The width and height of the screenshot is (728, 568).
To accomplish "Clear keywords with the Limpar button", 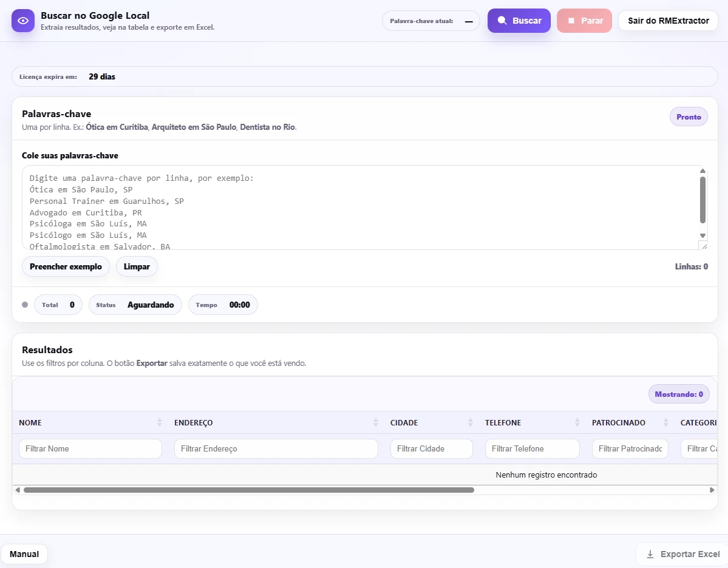I will [137, 266].
